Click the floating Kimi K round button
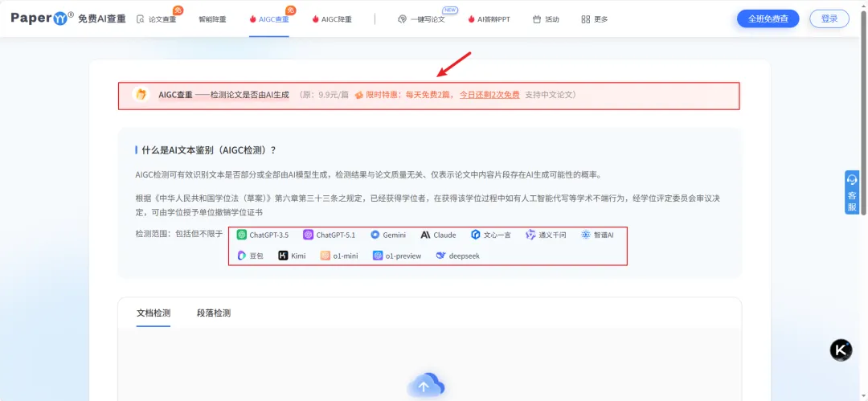The width and height of the screenshot is (868, 401). point(841,350)
